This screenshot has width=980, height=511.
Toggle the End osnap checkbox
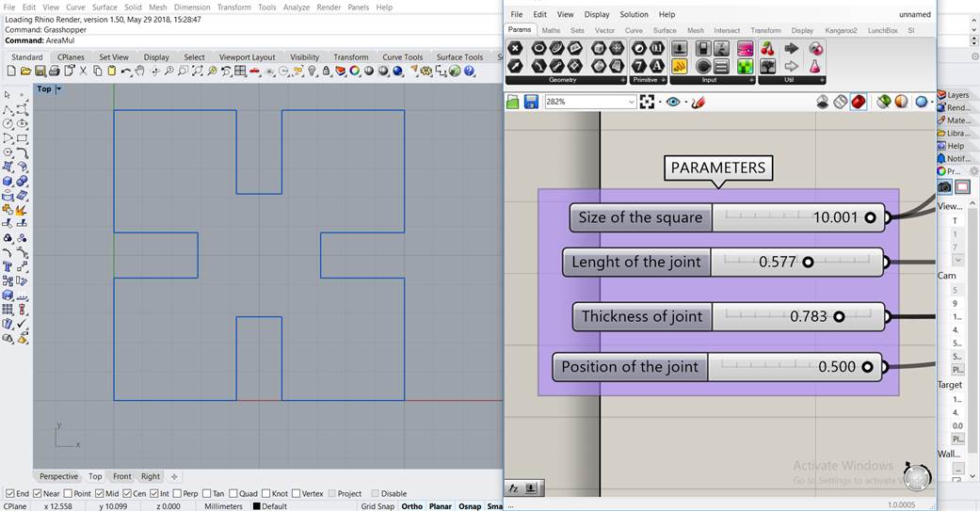coord(10,493)
